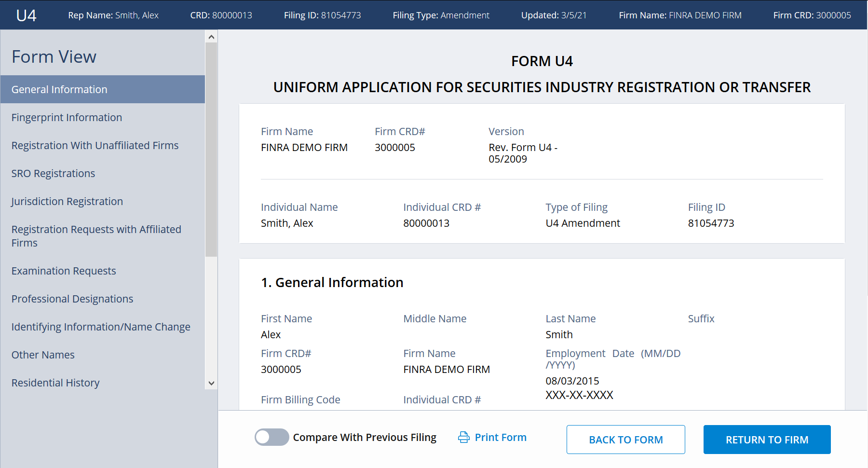Go to Identifying Information/Name Change
The image size is (868, 468).
coord(101,327)
